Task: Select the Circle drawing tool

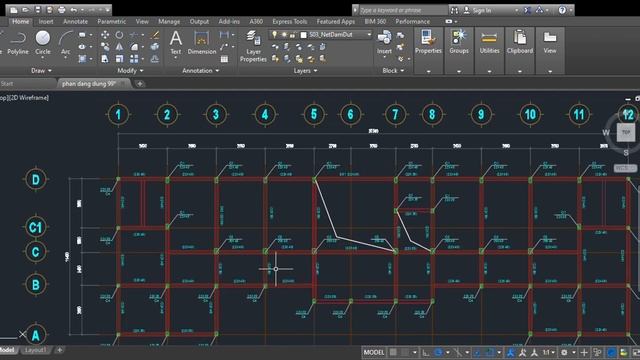Action: coord(43,43)
